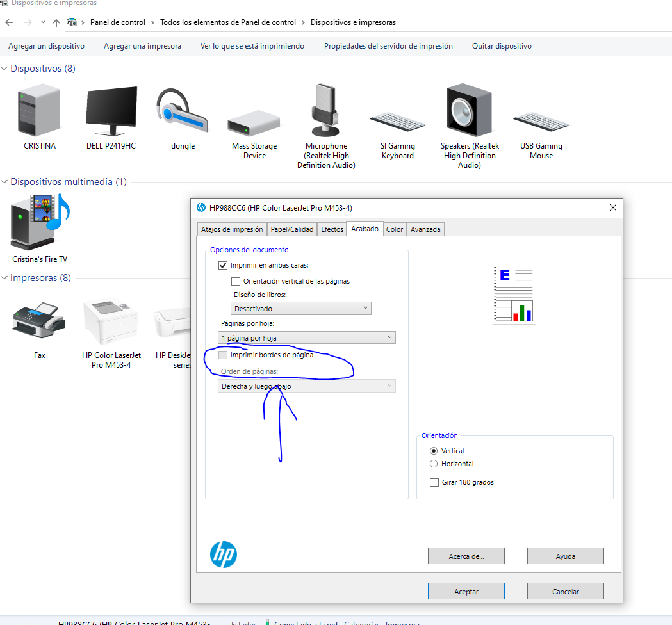Click the 'Acerca de...' button
This screenshot has height=625, width=672.
466,556
